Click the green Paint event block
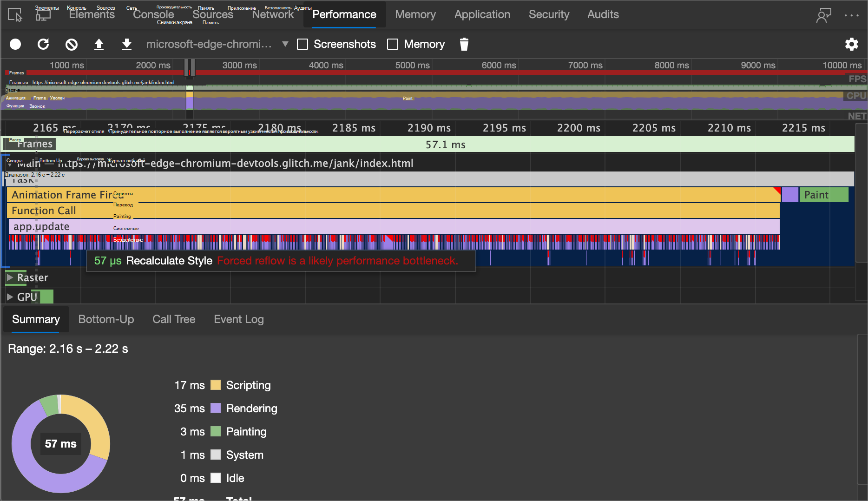The width and height of the screenshot is (868, 501). (823, 195)
